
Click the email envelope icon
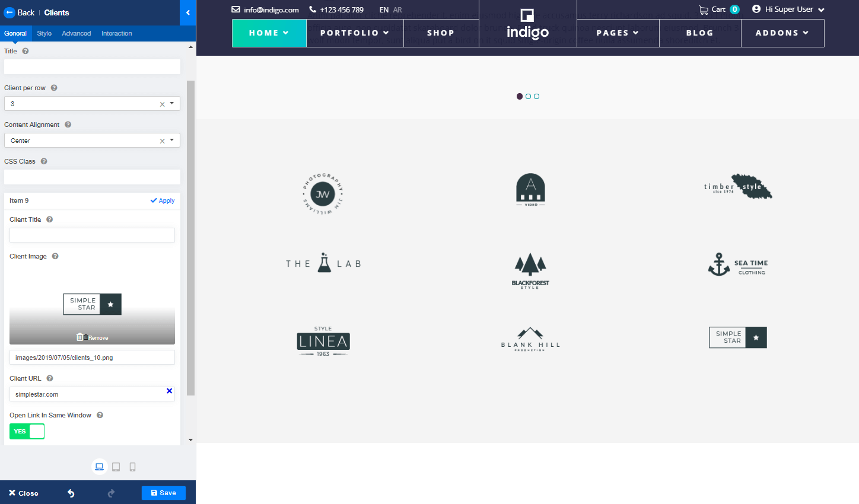[x=236, y=9]
